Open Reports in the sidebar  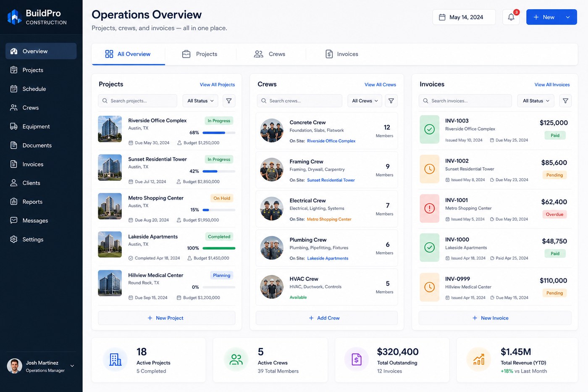[x=41, y=202]
